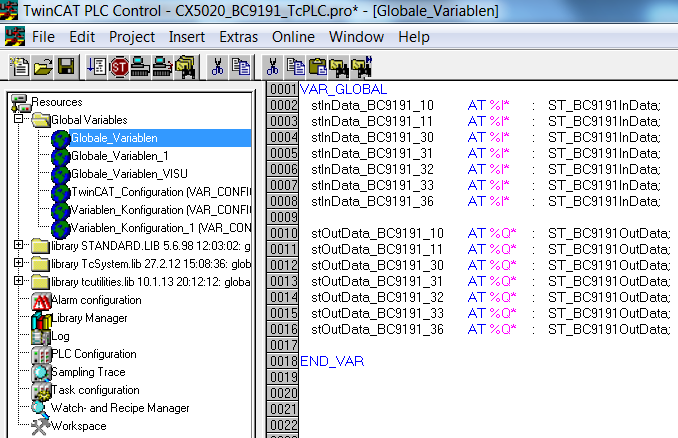Click the TwinCAT application icon in the menu bar

coord(15,36)
